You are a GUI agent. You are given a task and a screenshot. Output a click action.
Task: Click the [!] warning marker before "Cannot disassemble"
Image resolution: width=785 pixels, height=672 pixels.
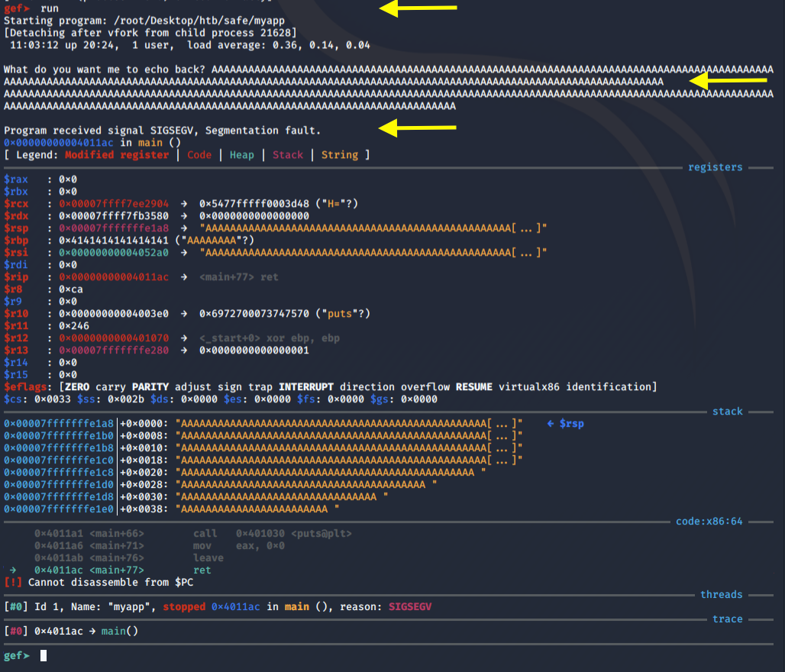(x=13, y=582)
